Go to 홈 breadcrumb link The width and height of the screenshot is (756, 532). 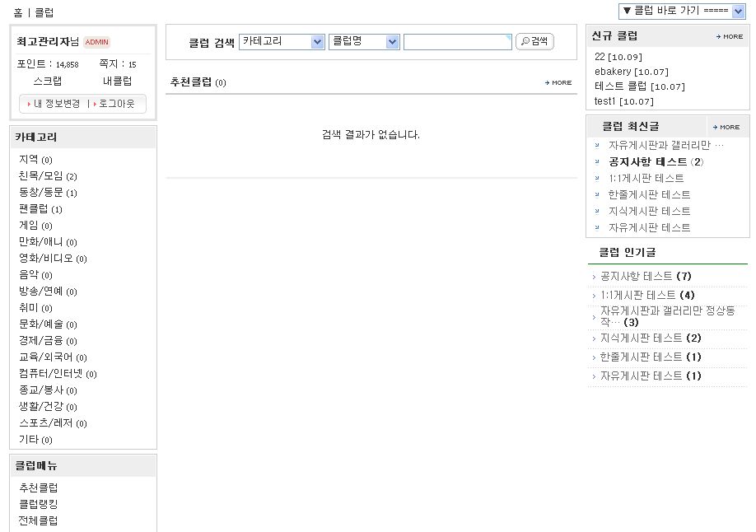[18, 13]
